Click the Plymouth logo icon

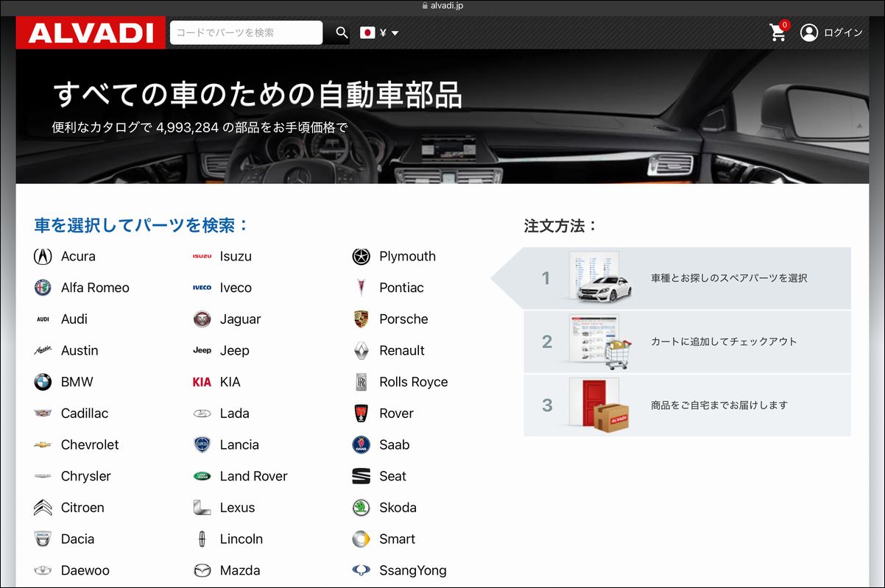pos(361,256)
